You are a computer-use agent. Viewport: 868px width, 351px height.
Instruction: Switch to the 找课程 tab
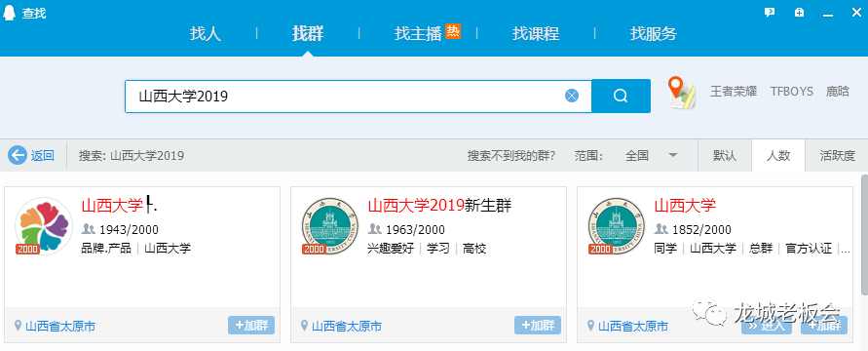[535, 34]
